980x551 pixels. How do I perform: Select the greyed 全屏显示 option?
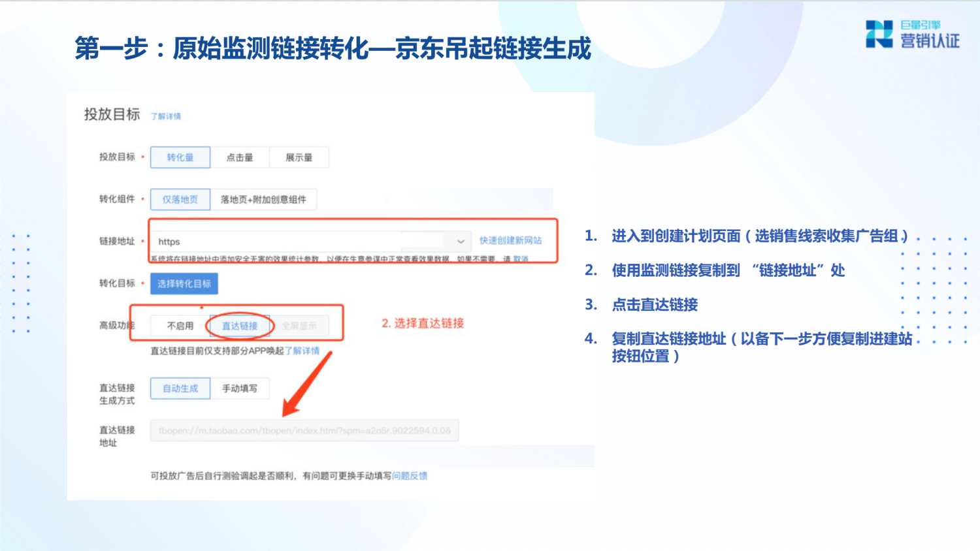point(299,326)
